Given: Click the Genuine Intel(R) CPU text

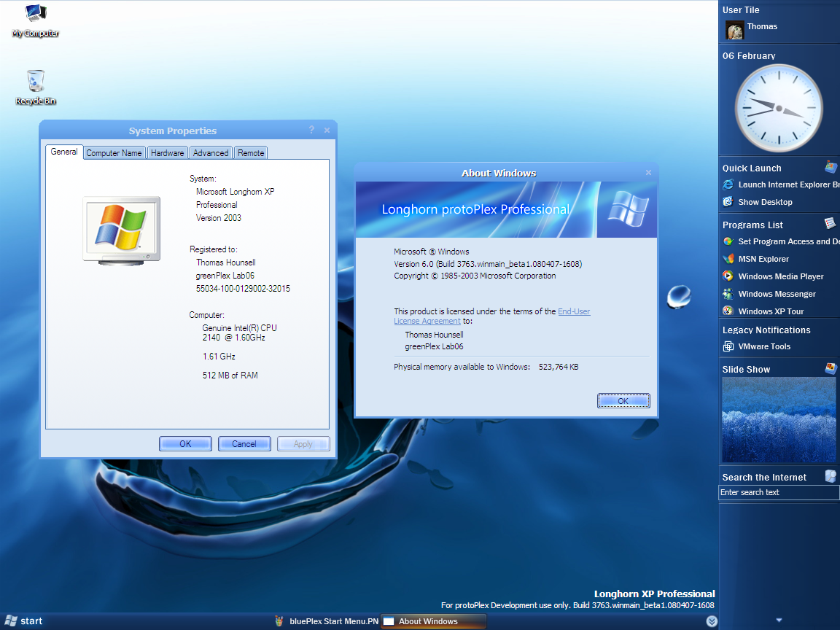Looking at the screenshot, I should (x=239, y=328).
